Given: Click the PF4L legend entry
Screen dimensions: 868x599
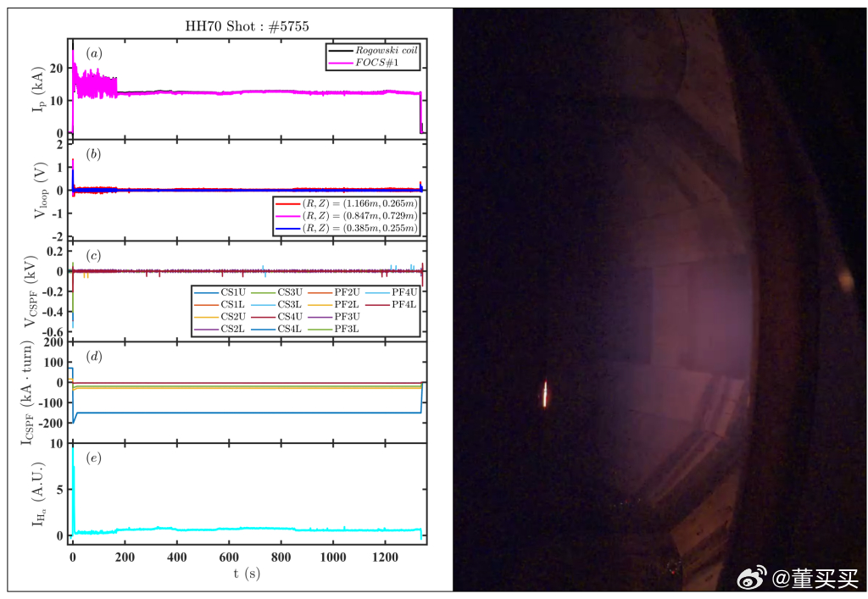Looking at the screenshot, I should tap(392, 304).
